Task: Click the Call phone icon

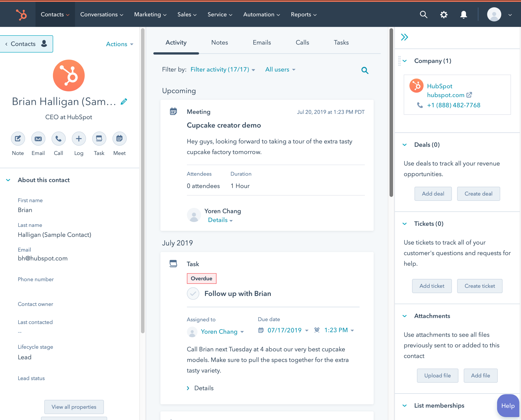Action: tap(59, 139)
